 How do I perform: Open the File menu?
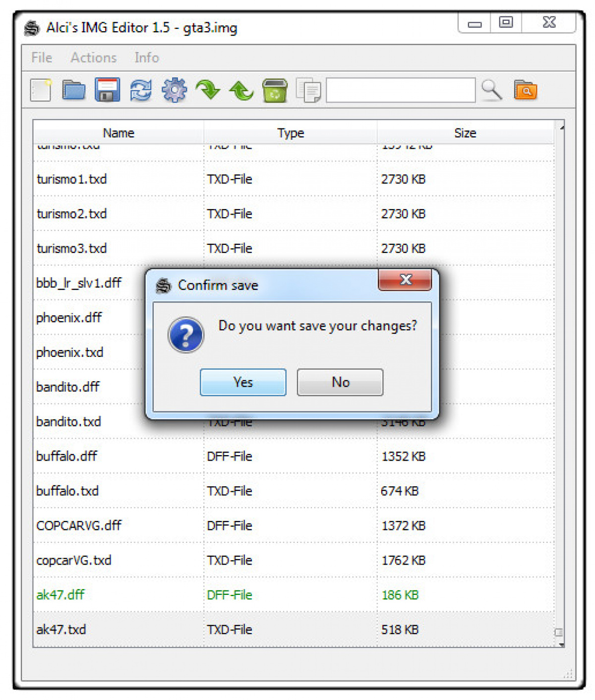click(42, 58)
